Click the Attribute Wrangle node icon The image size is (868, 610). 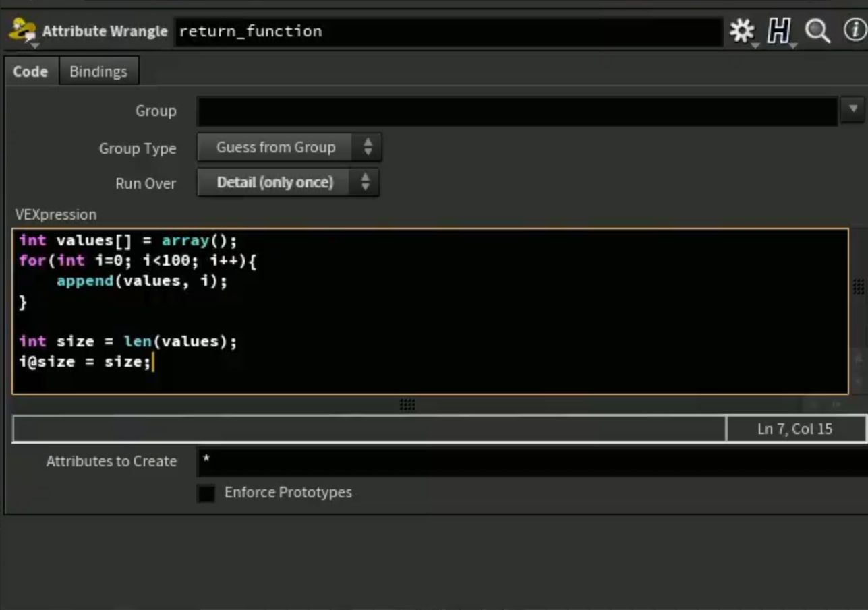coord(23,32)
